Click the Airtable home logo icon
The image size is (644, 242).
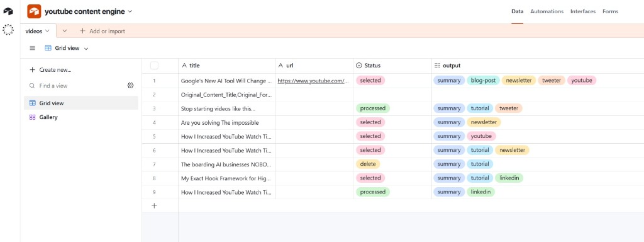[8, 11]
